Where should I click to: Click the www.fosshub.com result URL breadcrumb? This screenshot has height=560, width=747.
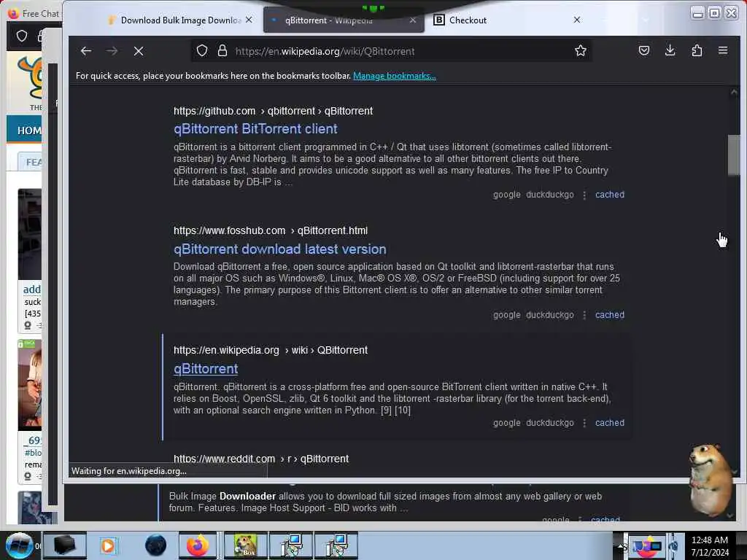(x=270, y=230)
